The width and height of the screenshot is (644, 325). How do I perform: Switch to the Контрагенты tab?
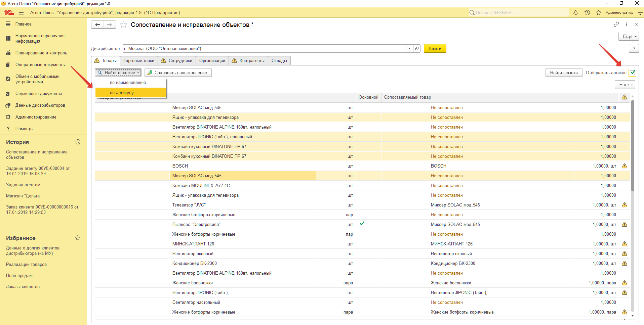tap(248, 60)
